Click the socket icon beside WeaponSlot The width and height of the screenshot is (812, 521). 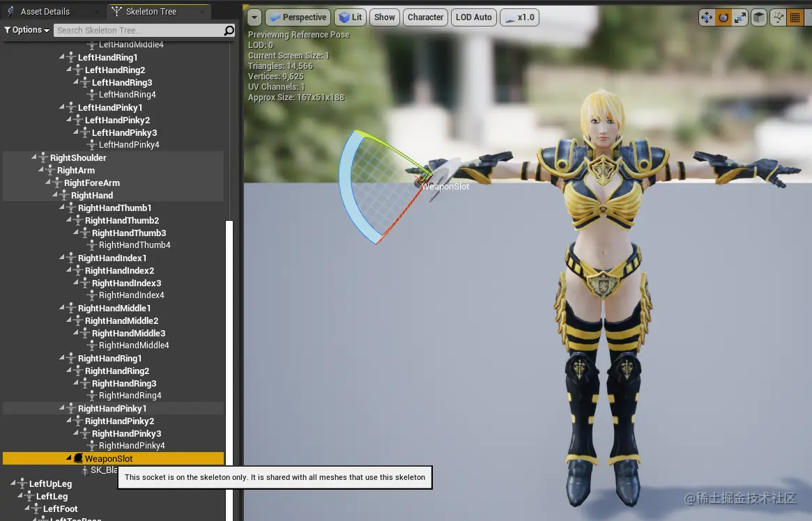(x=78, y=458)
